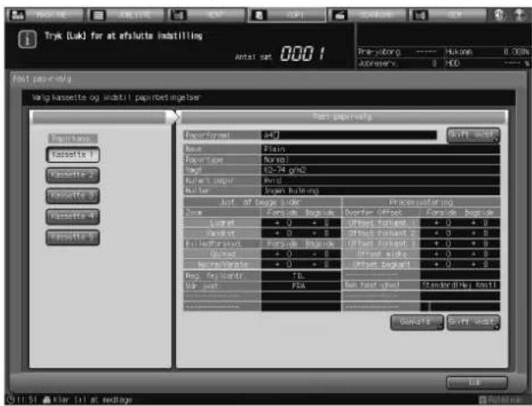Click the Antal sæt counter 0001
532x406 pixels.
point(303,53)
